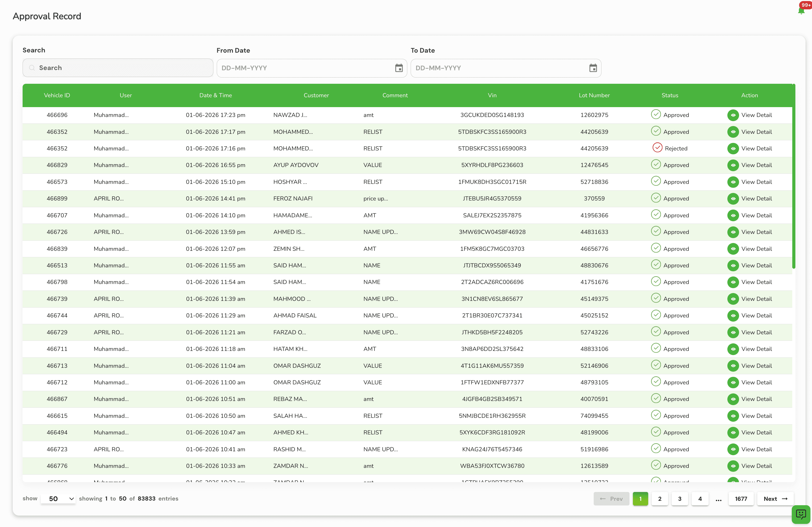The image size is (812, 527).
Task: Click the Comment column header
Action: 395,95
